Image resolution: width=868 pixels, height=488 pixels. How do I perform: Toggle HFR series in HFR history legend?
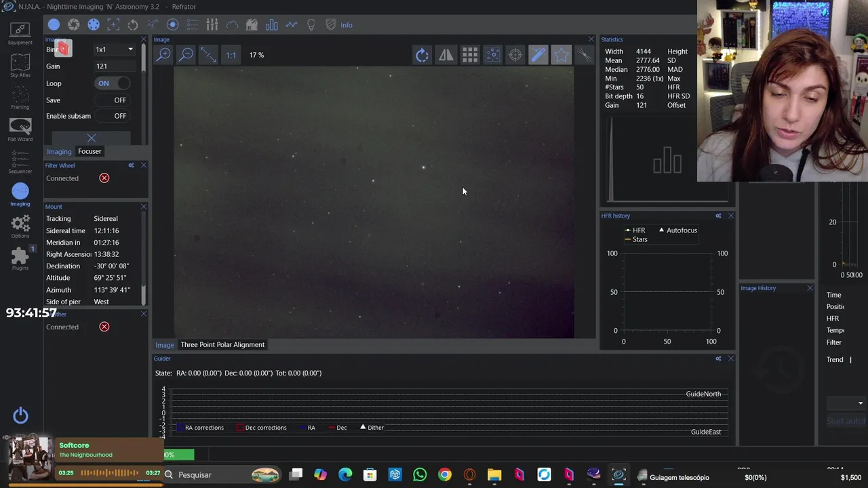pyautogui.click(x=635, y=230)
